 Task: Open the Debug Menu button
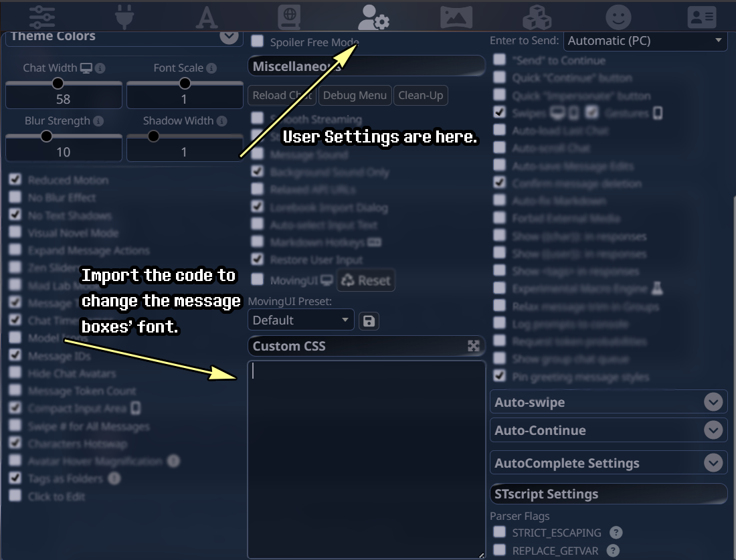pyautogui.click(x=355, y=95)
